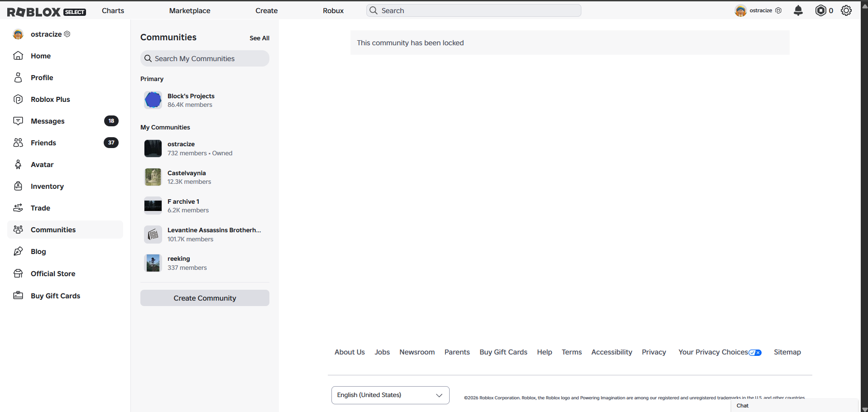Open the notifications bell icon

[798, 10]
